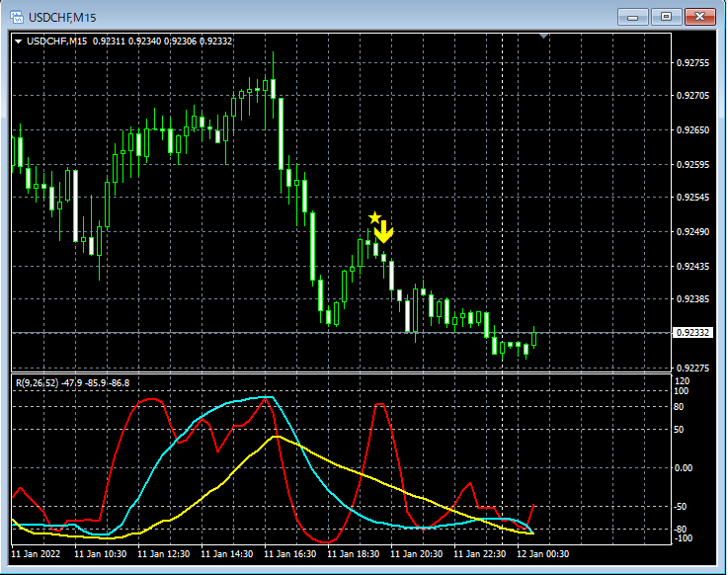This screenshot has height=575, width=728.
Task: Click the 11 Jan 2022 time axis label
Action: click(36, 553)
